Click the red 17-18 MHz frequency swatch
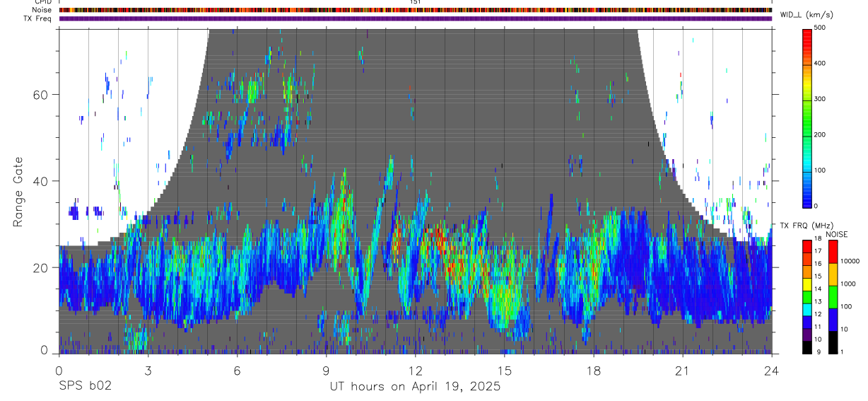 tap(807, 245)
